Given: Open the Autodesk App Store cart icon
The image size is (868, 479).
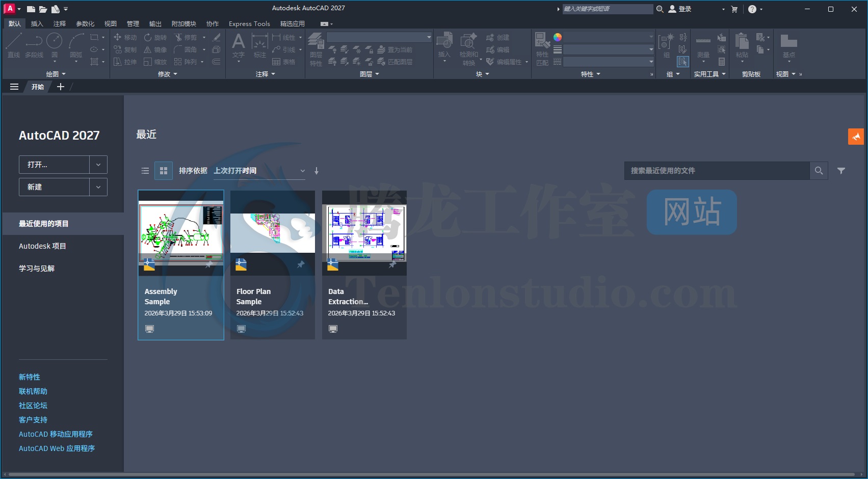Looking at the screenshot, I should 734,9.
